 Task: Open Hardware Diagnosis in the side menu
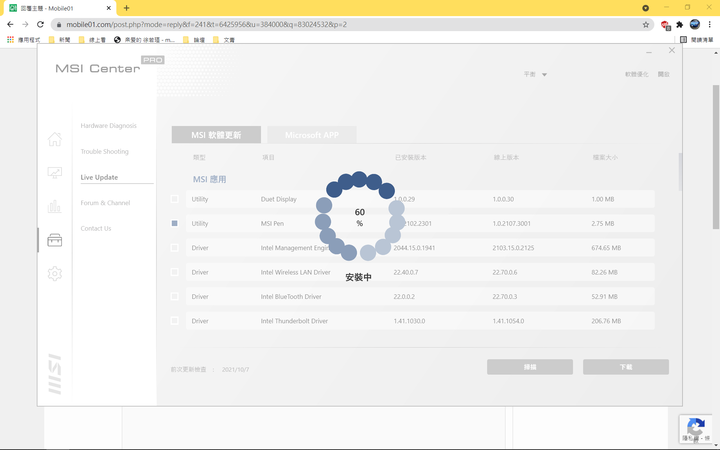click(x=108, y=125)
